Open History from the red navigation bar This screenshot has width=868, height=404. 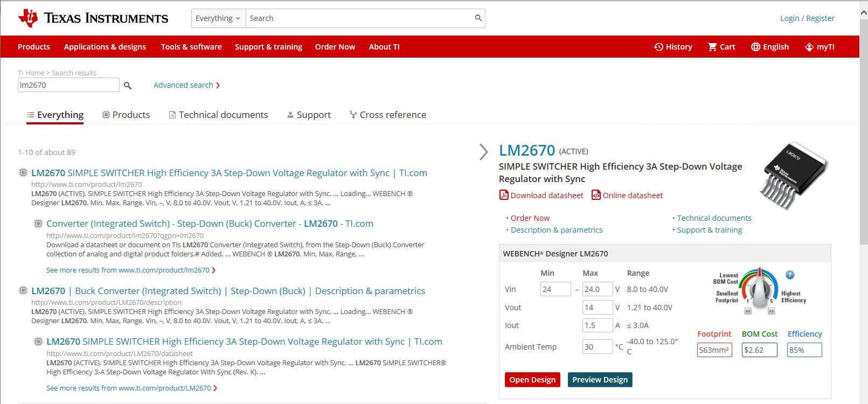coord(673,47)
